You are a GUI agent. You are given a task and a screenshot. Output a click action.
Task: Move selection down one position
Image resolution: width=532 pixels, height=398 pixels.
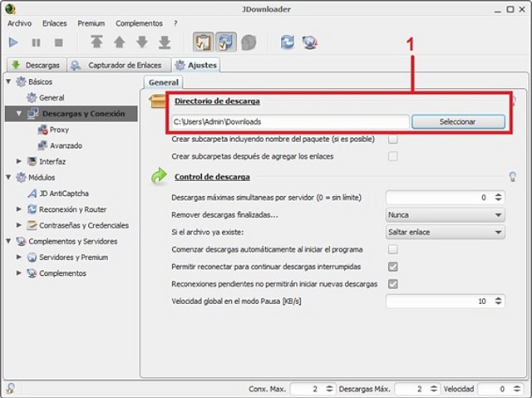point(142,42)
